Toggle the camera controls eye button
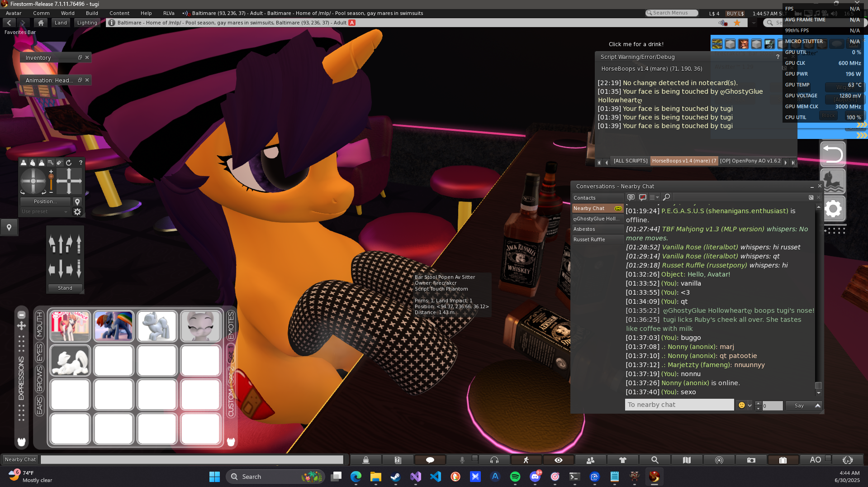The height and width of the screenshot is (487, 868). coord(558,460)
